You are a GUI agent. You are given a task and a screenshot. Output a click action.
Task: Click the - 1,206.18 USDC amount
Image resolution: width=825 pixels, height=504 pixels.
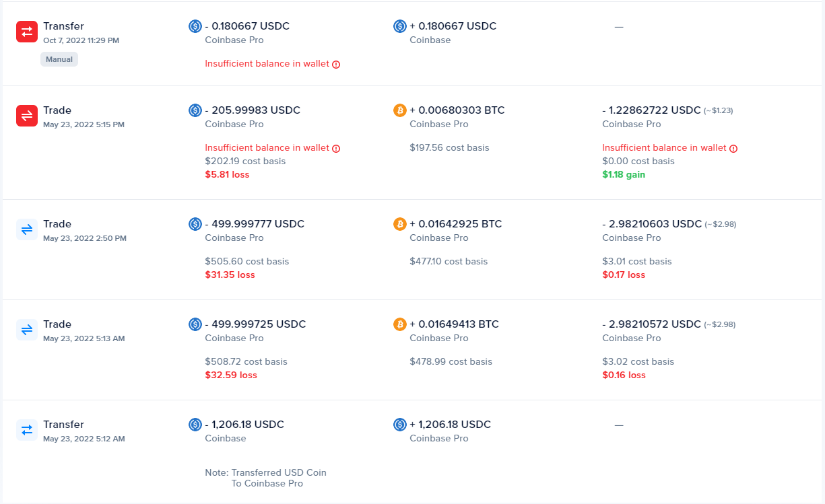(244, 425)
